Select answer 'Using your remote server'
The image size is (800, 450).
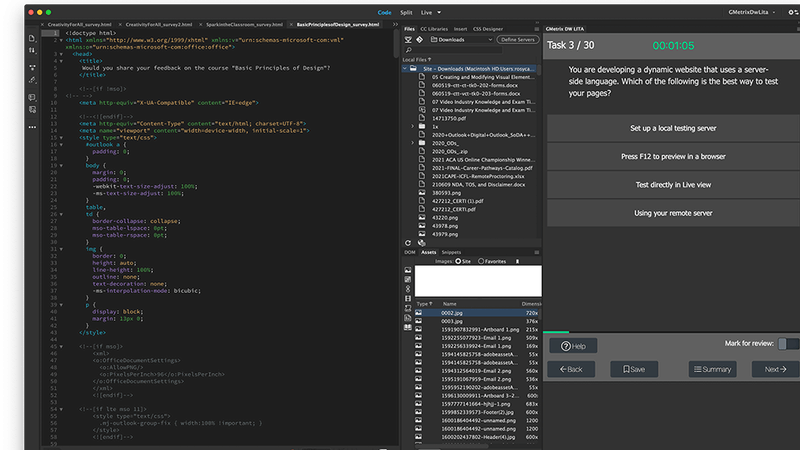pyautogui.click(x=673, y=213)
